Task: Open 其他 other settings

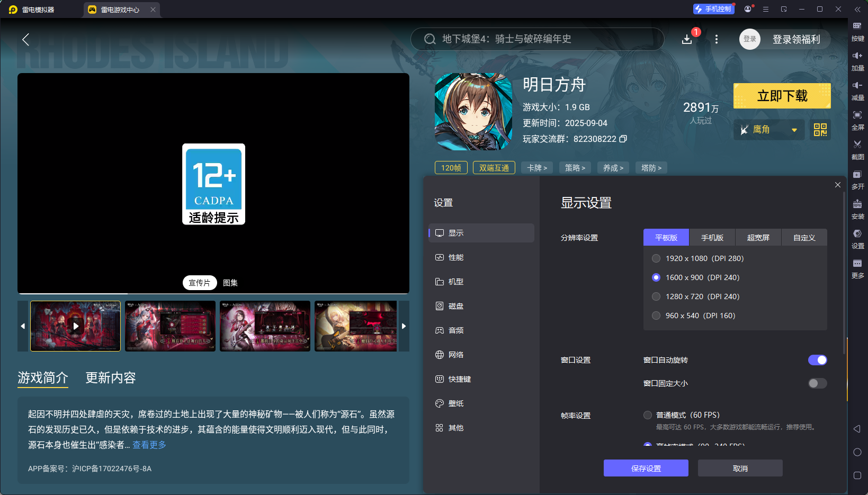Action: pos(481,428)
